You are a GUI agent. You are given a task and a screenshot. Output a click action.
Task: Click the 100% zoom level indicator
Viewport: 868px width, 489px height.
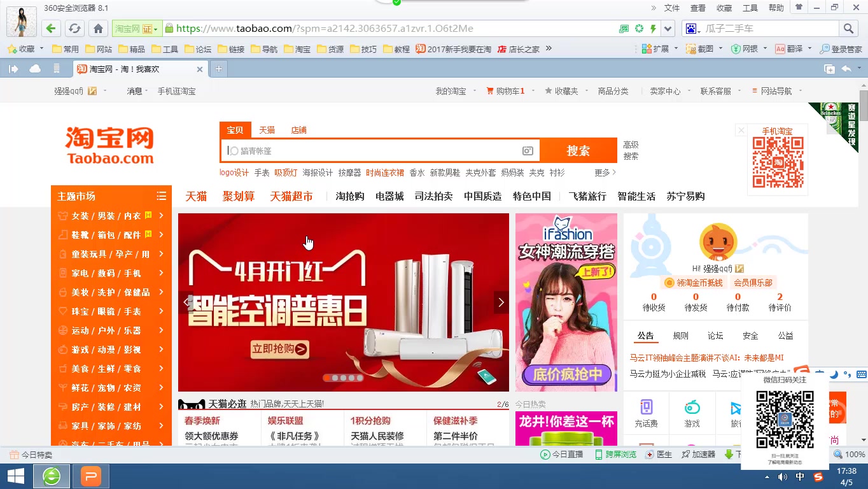pyautogui.click(x=850, y=455)
